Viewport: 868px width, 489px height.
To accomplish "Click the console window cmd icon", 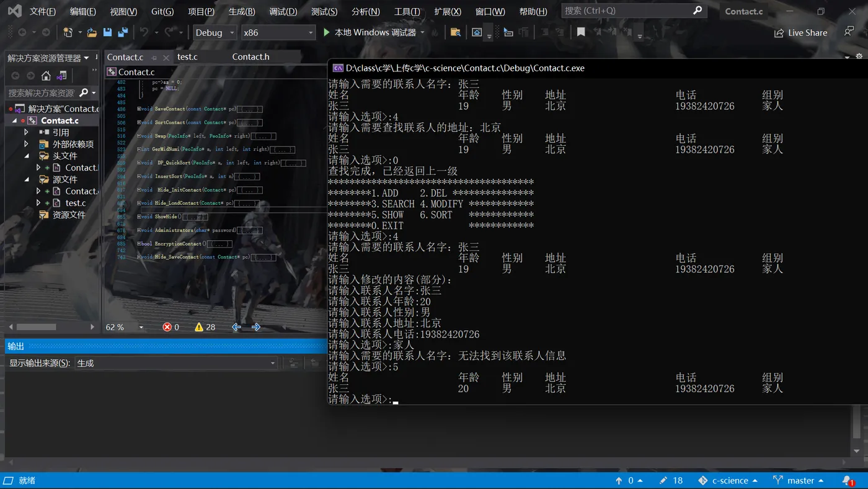I will [338, 68].
